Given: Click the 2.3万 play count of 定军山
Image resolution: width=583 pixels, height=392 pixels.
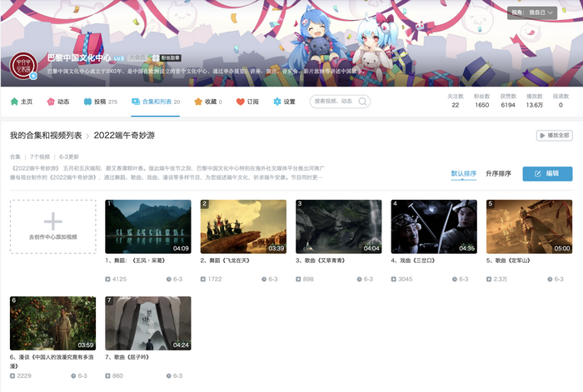Looking at the screenshot, I should coord(496,279).
